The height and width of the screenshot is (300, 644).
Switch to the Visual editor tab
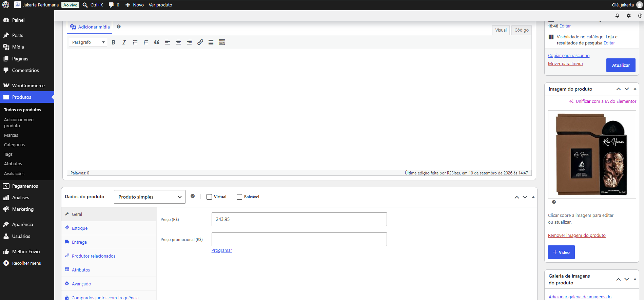[501, 30]
